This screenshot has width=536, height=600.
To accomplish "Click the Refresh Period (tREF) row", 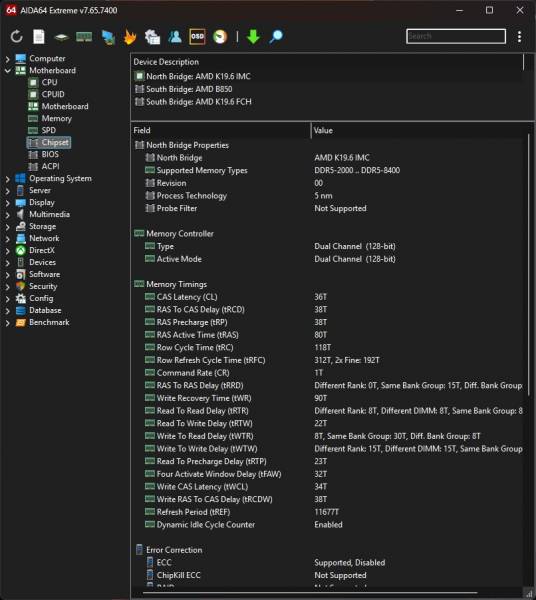I will tap(329, 512).
